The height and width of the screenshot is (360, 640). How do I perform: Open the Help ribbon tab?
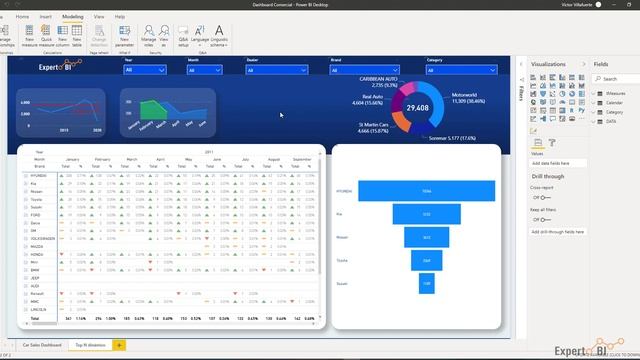[120, 17]
